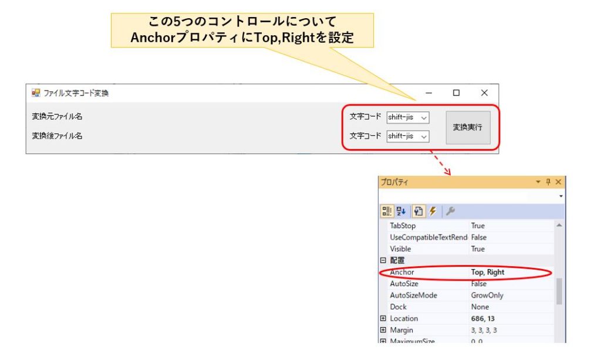Click the 変換後ファイル名 label
The height and width of the screenshot is (364, 601).
tap(57, 135)
